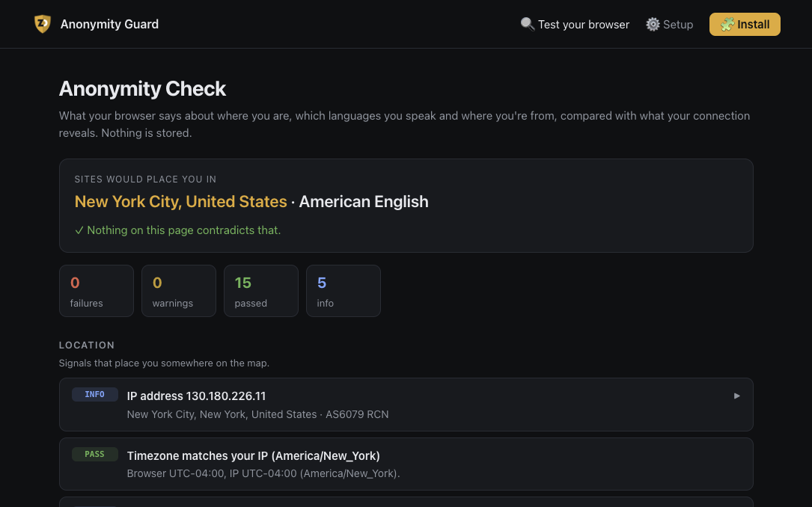Screen dimensions: 812x507
Task: Click the American English label
Action: click(x=364, y=201)
